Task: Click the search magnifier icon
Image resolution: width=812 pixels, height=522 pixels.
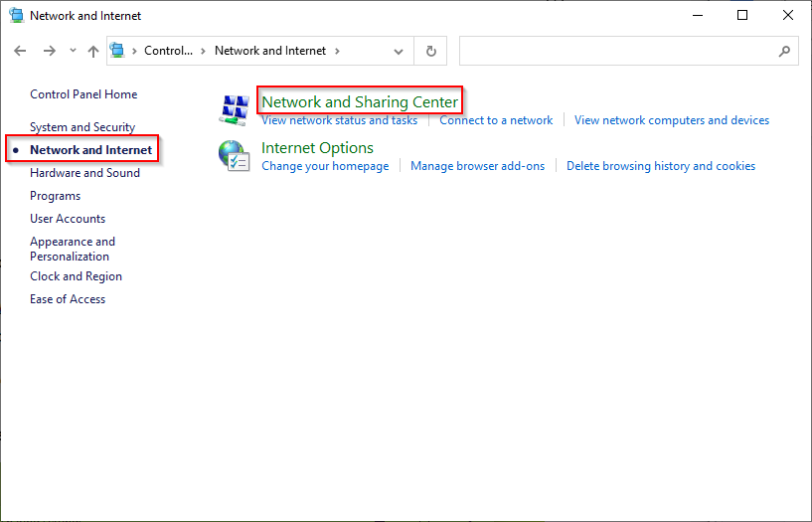Action: pyautogui.click(x=784, y=51)
